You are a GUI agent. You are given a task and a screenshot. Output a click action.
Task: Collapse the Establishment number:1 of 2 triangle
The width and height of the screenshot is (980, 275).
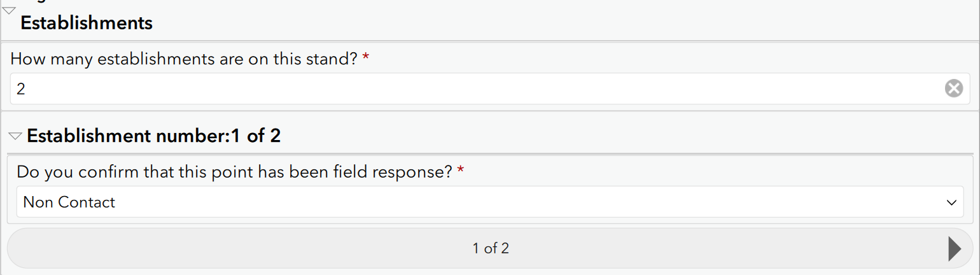click(15, 136)
